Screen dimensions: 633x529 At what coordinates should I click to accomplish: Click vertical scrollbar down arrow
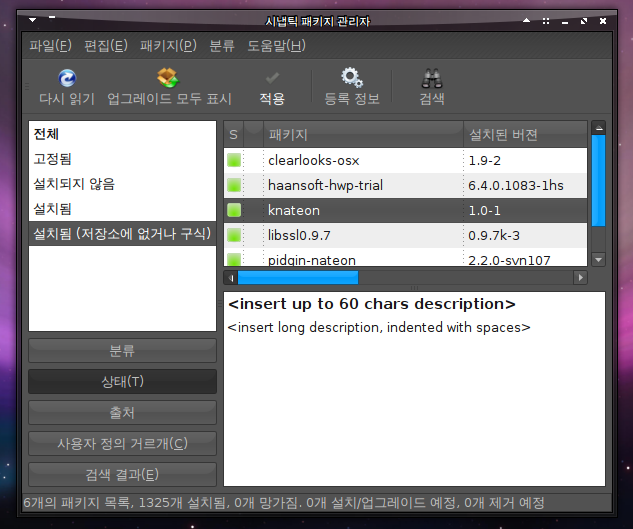pos(599,260)
